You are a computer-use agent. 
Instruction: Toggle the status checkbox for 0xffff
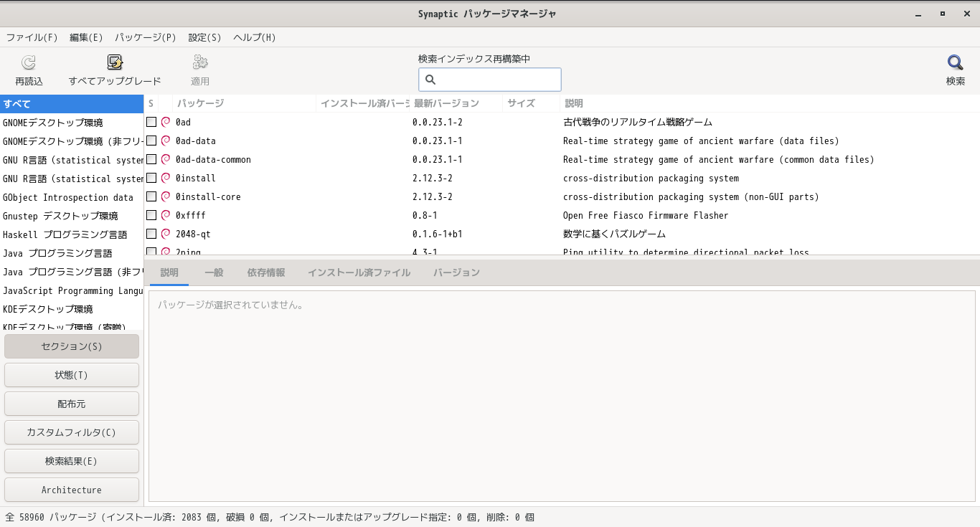pyautogui.click(x=151, y=215)
